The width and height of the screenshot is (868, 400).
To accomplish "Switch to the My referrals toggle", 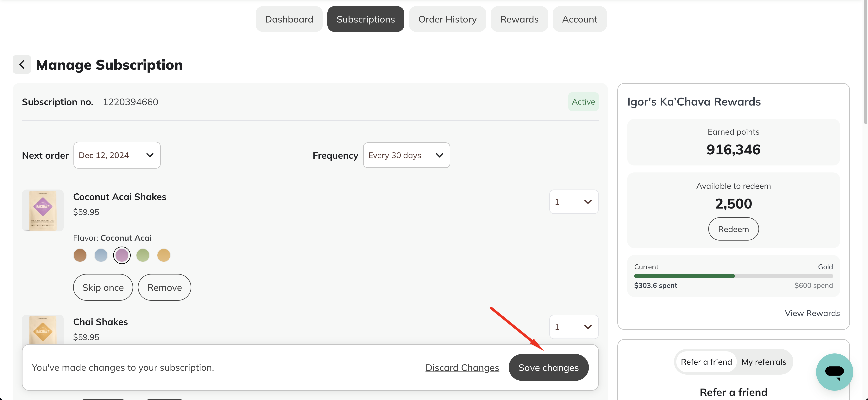I will 764,362.
